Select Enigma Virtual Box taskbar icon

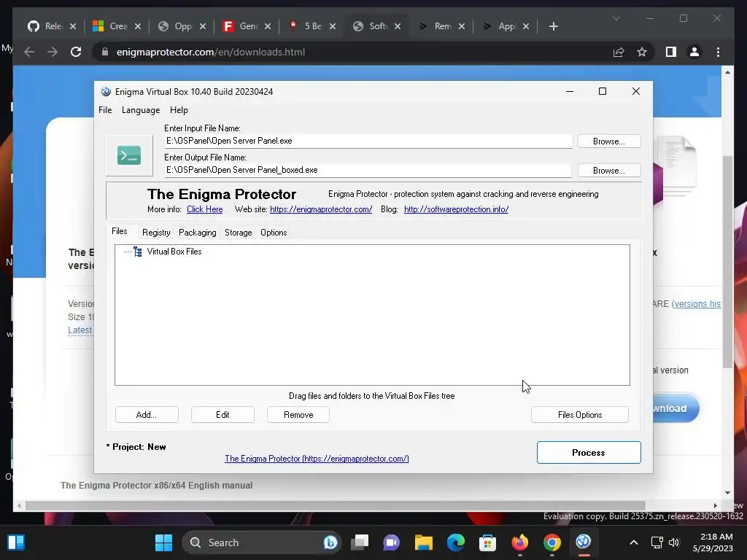584,542
